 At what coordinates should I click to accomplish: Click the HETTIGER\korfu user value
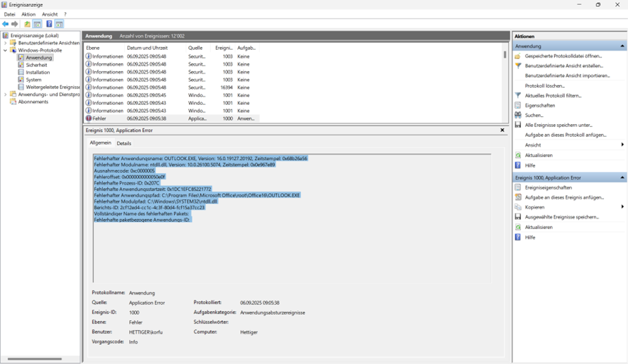146,332
